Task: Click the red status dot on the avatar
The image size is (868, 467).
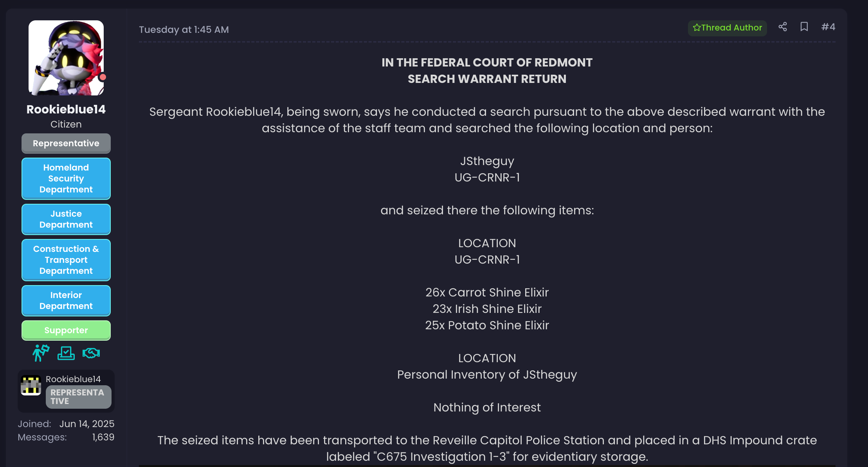Action: (x=103, y=77)
